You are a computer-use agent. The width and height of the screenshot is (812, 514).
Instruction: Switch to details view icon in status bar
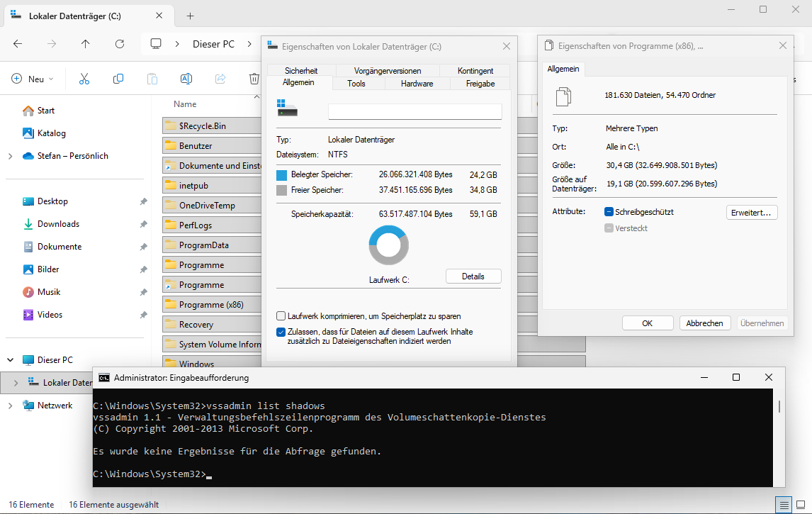[783, 505]
